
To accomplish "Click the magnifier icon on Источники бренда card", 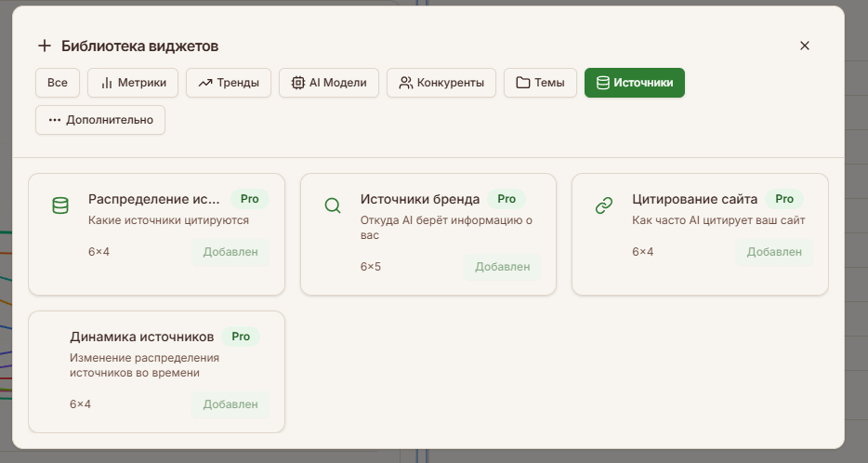I will tap(332, 206).
